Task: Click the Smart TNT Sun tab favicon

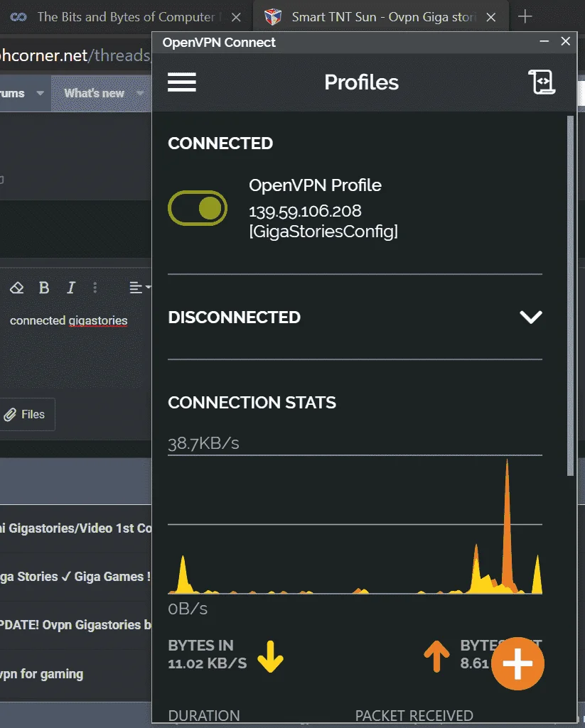Action: pyautogui.click(x=273, y=17)
